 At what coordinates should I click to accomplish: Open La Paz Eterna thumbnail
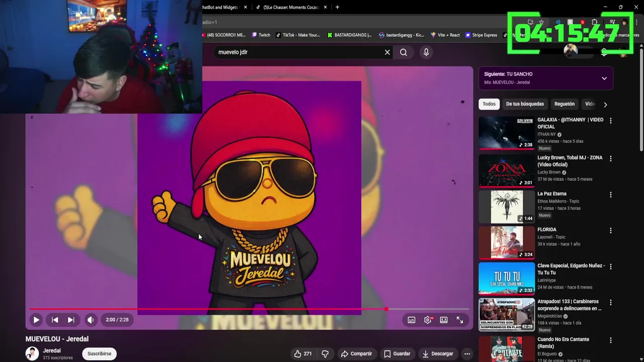[506, 207]
